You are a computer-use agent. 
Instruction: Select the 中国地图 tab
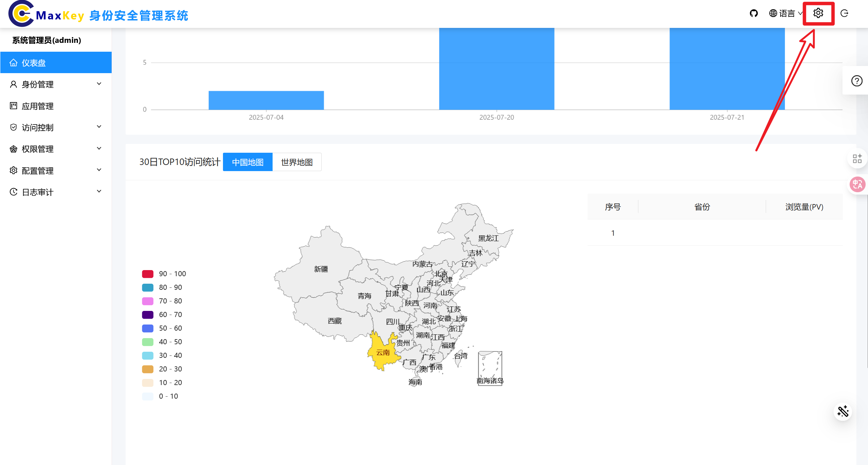[247, 162]
